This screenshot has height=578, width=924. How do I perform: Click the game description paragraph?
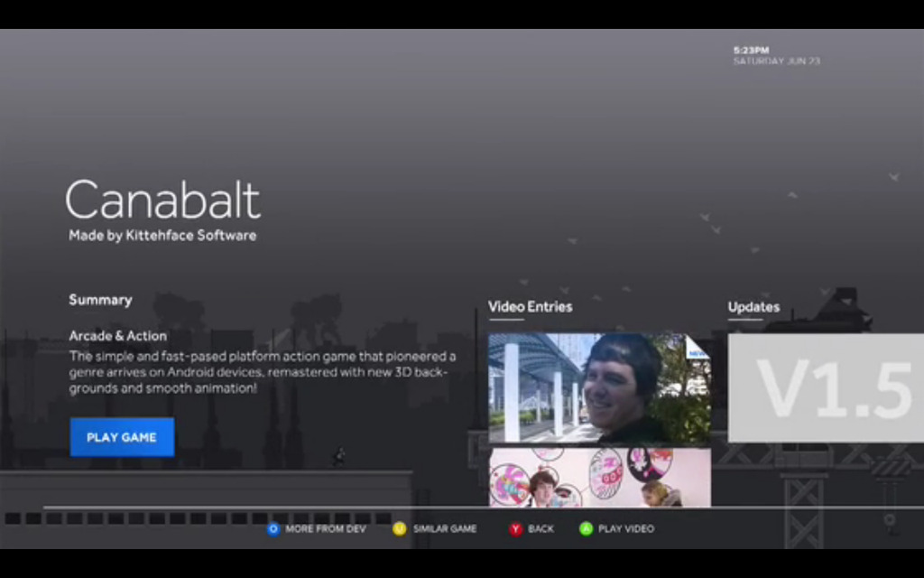(x=263, y=372)
